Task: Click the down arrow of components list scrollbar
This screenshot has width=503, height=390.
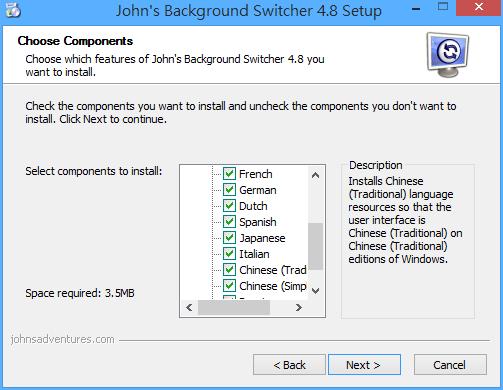Action: (x=315, y=291)
